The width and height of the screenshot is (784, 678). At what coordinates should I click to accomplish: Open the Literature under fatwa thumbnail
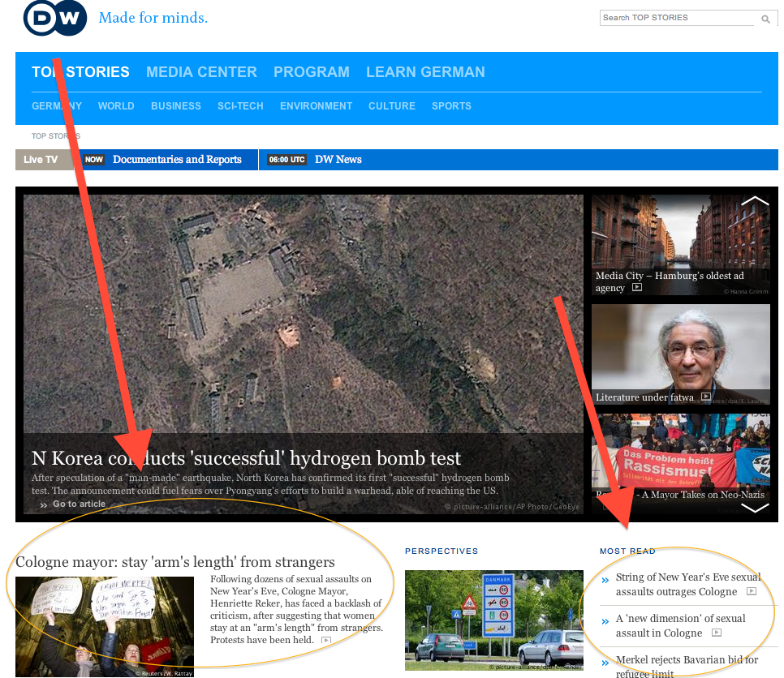(680, 354)
